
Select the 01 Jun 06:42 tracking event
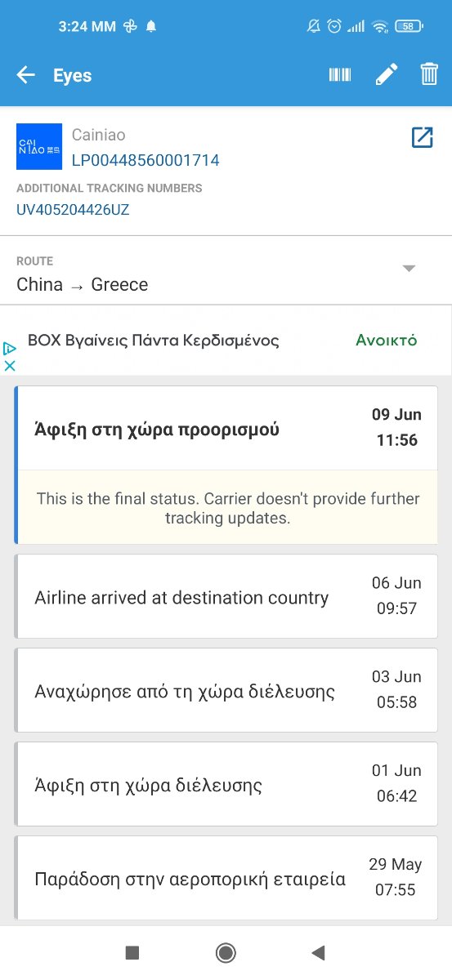226,784
